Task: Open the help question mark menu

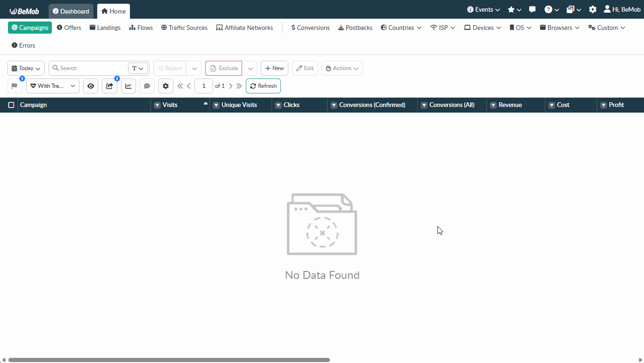Action: click(x=551, y=10)
